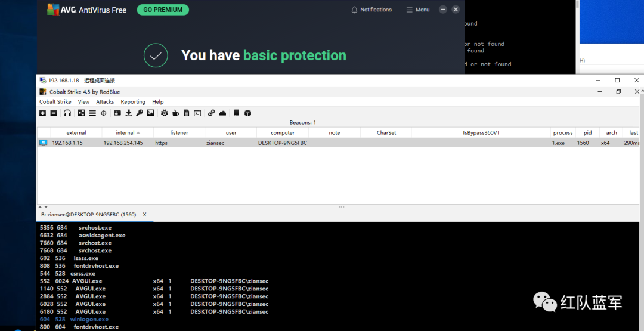Sort beacons by the external column header
This screenshot has width=644, height=331.
76,132
